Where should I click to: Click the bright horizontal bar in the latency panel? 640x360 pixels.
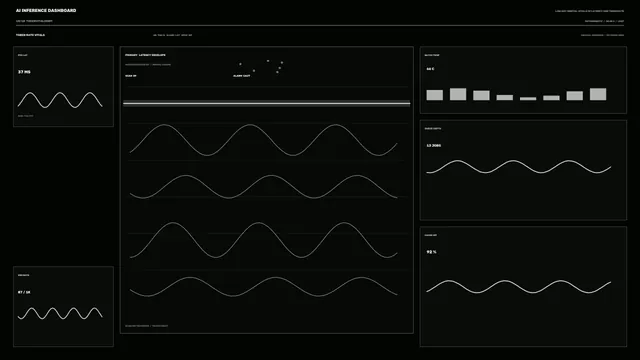click(x=267, y=104)
